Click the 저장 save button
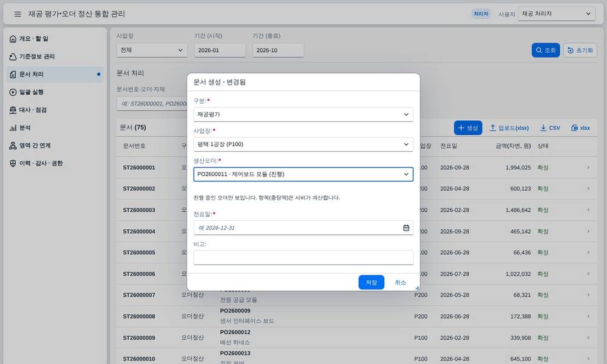Screen dimensions: 607x364 [371, 282]
